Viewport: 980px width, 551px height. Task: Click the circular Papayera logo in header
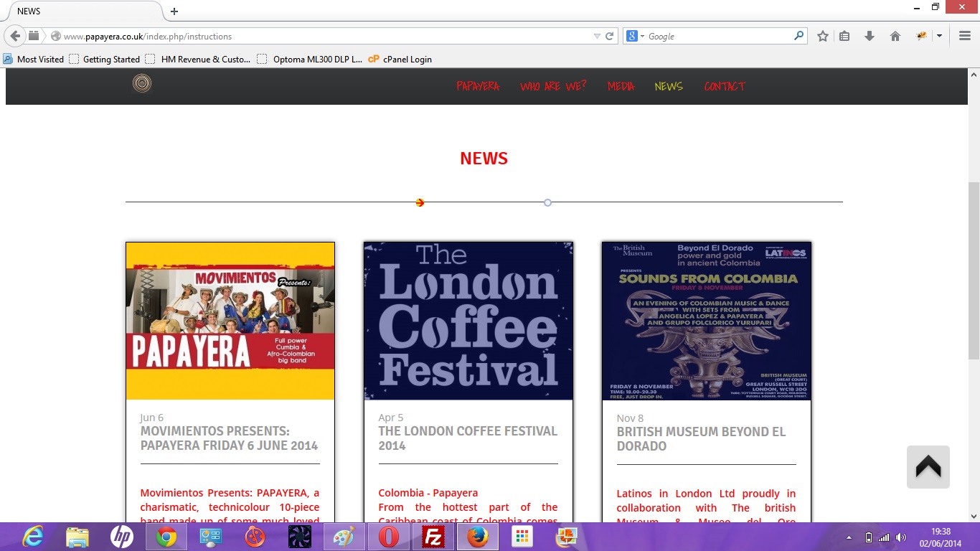(142, 84)
